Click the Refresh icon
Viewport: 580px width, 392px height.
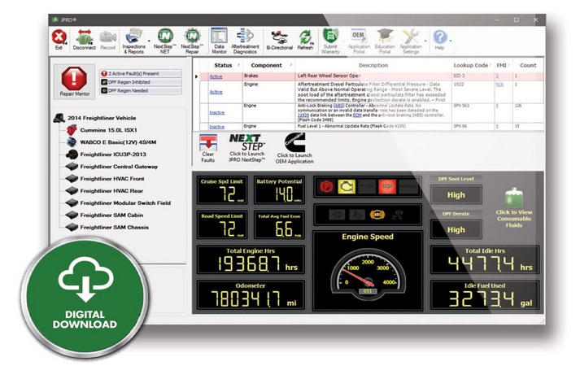305,37
